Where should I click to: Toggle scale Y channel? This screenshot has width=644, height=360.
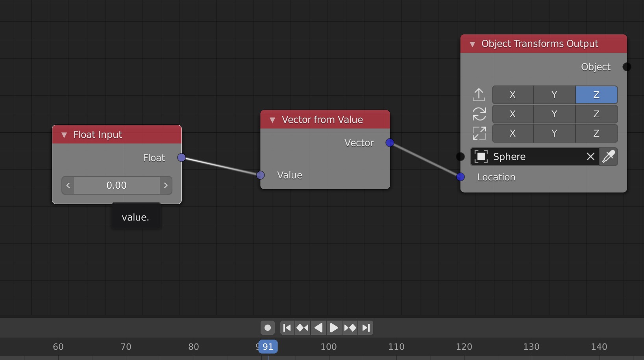555,134
